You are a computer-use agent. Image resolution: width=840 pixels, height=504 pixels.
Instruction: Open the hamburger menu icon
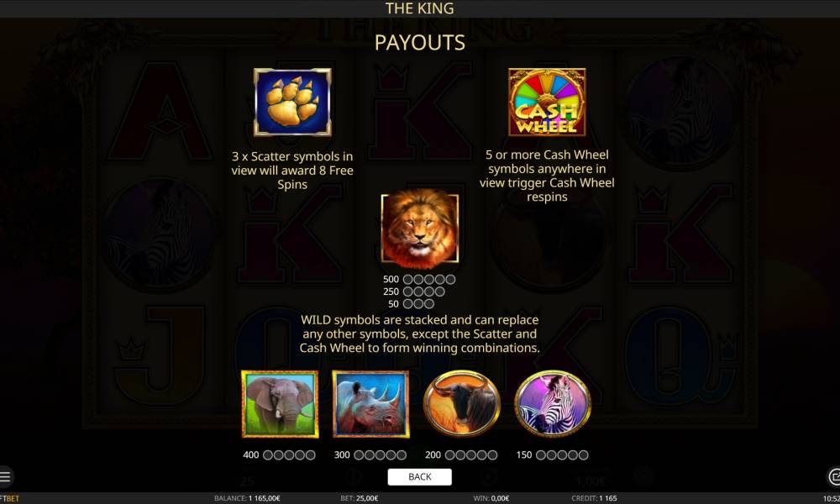[x=5, y=476]
